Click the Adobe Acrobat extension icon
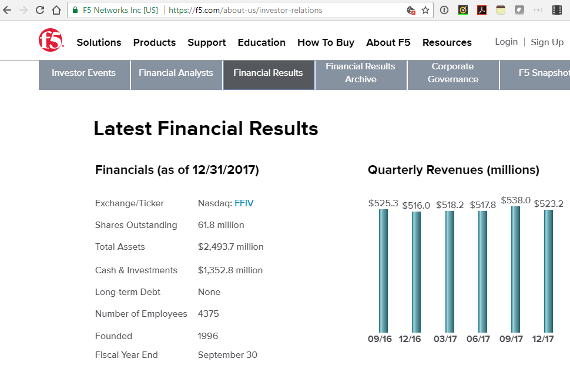The image size is (570, 392). [482, 9]
